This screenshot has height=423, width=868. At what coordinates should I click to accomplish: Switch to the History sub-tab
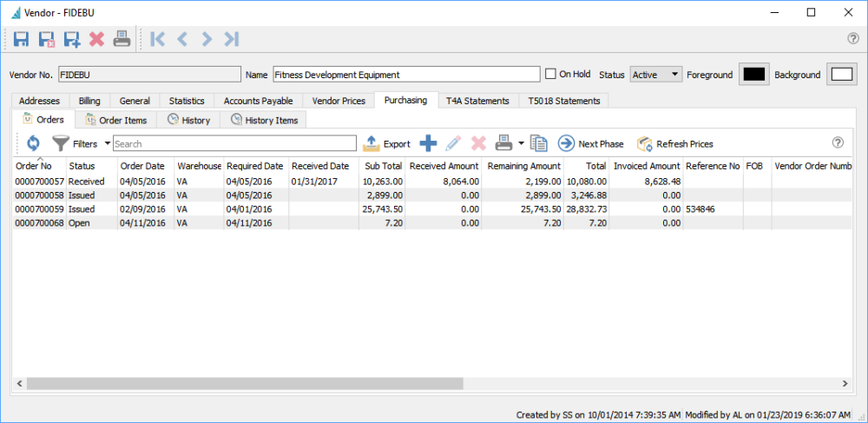pos(188,120)
